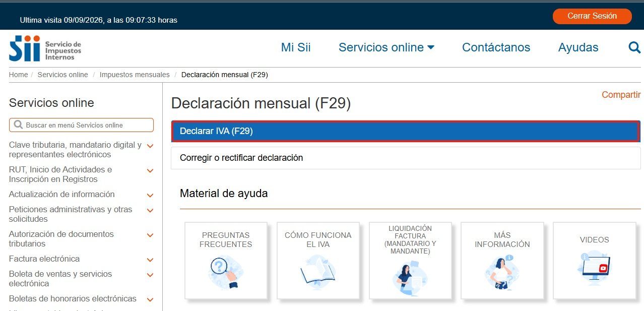The height and width of the screenshot is (311, 644).
Task: Click Servicios online breadcrumb link
Action: [x=62, y=75]
